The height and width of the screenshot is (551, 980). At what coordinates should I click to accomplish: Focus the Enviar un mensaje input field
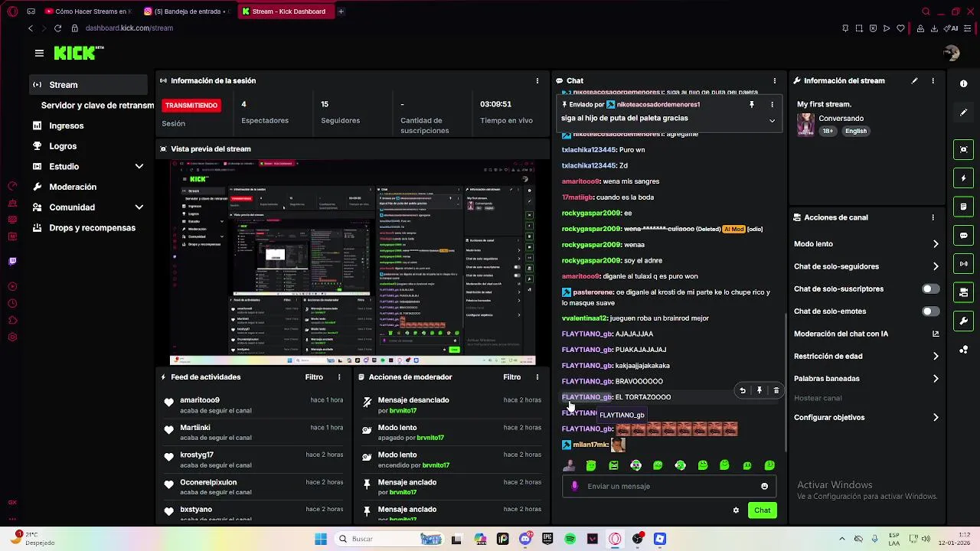click(668, 486)
